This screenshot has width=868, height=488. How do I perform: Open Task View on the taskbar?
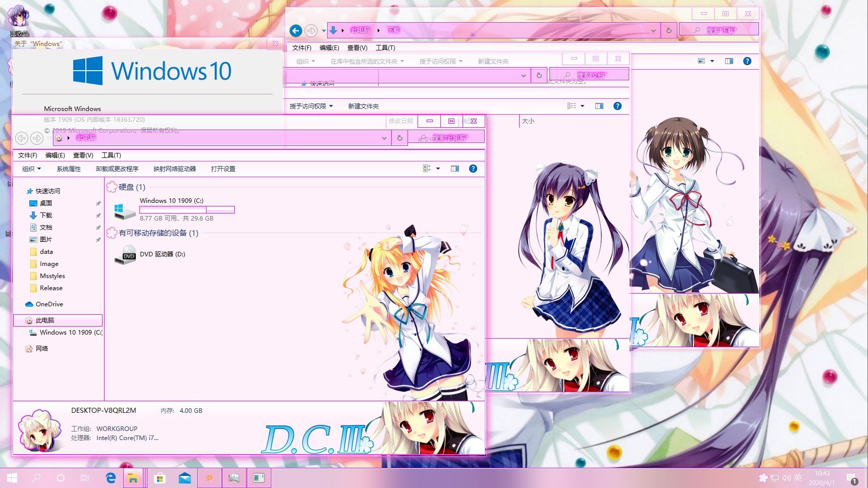85,477
